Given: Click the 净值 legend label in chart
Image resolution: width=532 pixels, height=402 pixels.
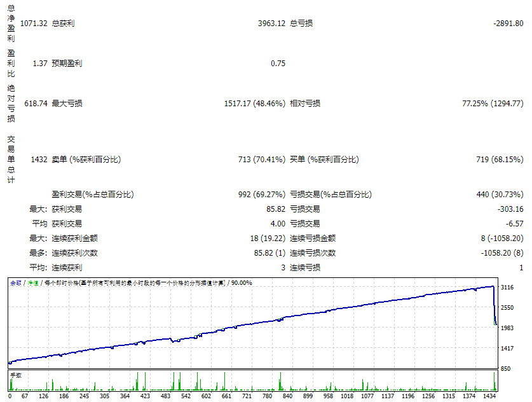Looking at the screenshot, I should [x=33, y=283].
